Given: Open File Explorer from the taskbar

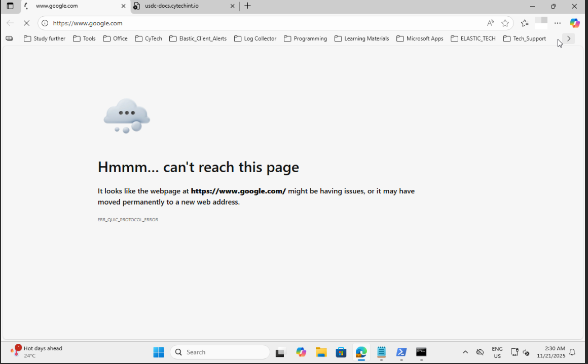Looking at the screenshot, I should tap(321, 352).
